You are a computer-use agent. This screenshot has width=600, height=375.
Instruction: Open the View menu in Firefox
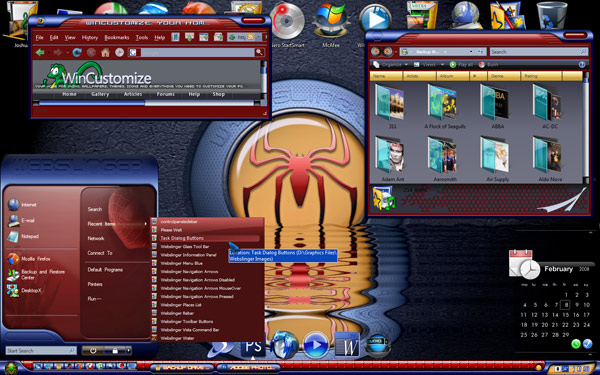[70, 38]
